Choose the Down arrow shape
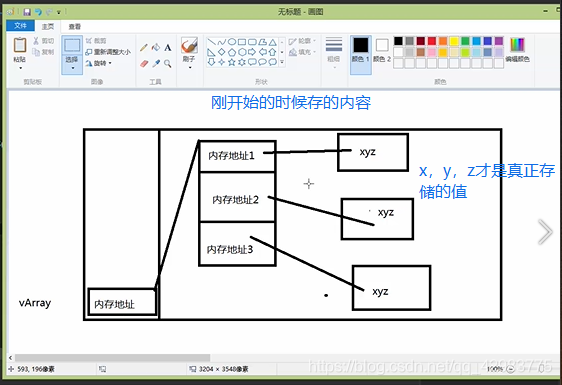 pyautogui.click(x=211, y=62)
